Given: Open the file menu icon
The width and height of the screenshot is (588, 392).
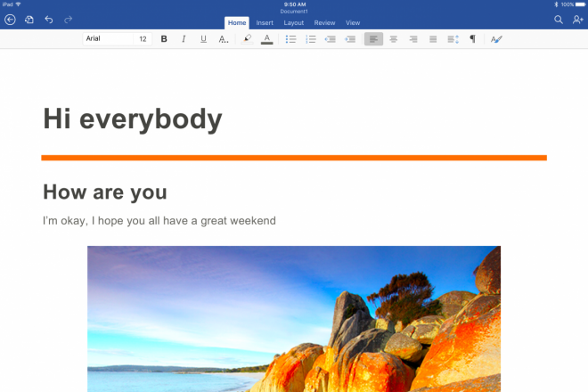Looking at the screenshot, I should [29, 20].
